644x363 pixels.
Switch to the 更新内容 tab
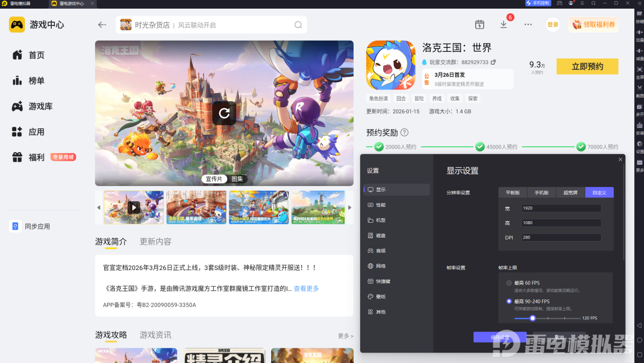click(x=156, y=241)
